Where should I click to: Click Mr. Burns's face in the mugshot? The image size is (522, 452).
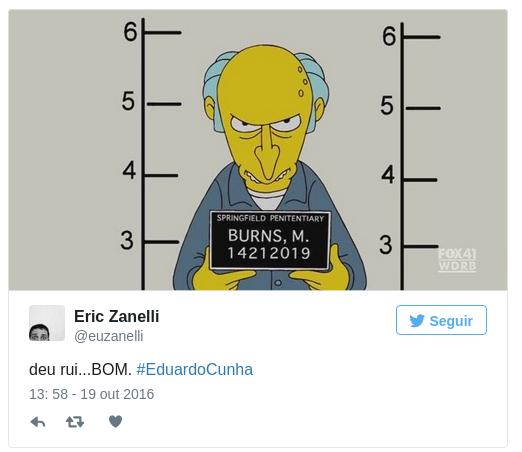point(266,127)
